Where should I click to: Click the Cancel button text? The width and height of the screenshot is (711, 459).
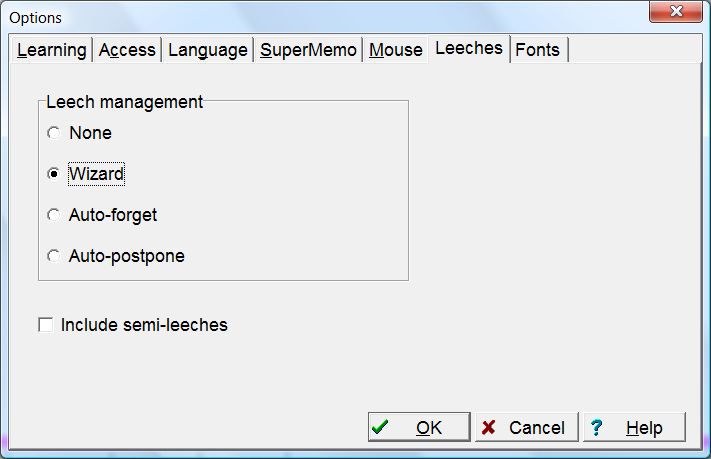coord(537,428)
